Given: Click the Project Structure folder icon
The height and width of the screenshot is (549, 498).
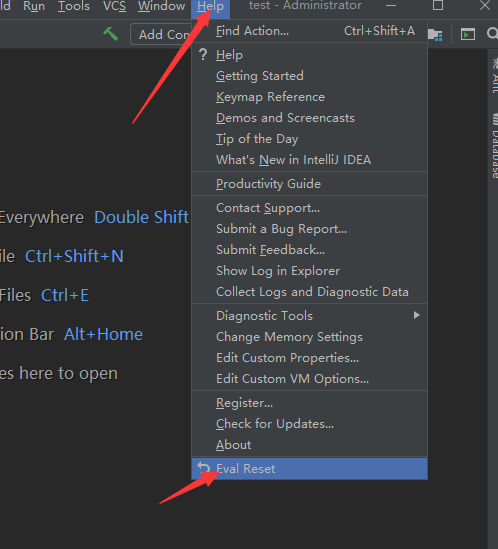Looking at the screenshot, I should (x=435, y=35).
